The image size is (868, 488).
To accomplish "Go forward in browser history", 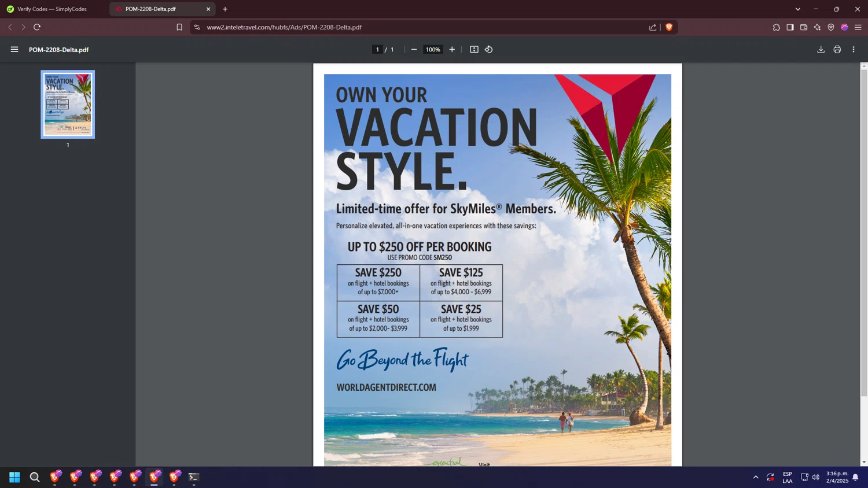I will (x=23, y=27).
